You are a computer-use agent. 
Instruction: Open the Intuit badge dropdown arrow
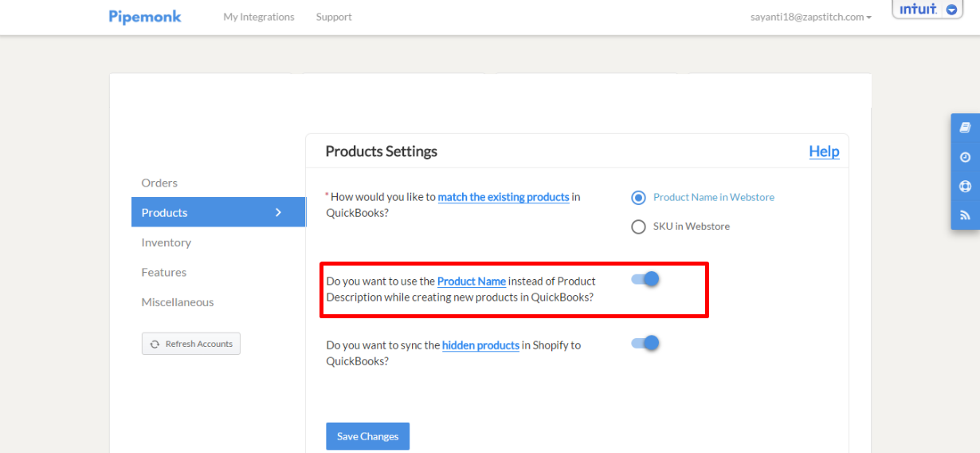(951, 10)
